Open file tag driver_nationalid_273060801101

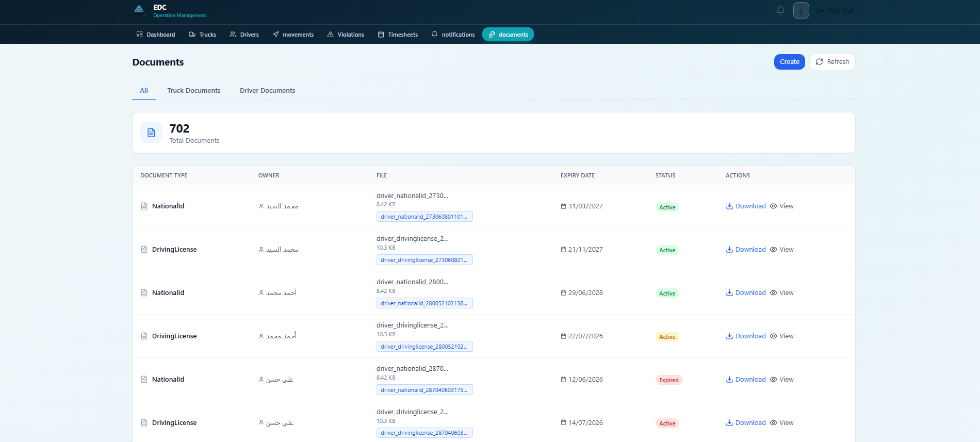pyautogui.click(x=424, y=217)
